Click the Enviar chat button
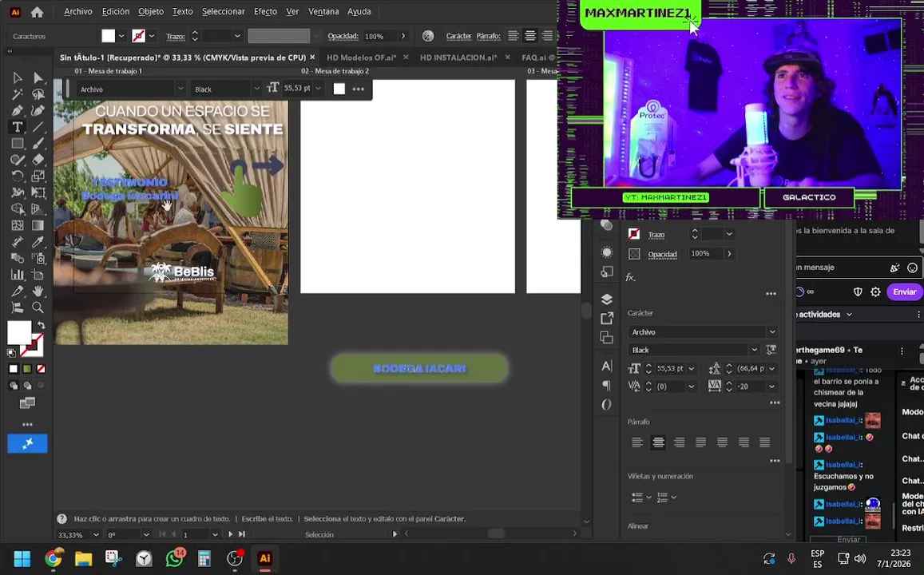924x575 pixels. coord(904,291)
